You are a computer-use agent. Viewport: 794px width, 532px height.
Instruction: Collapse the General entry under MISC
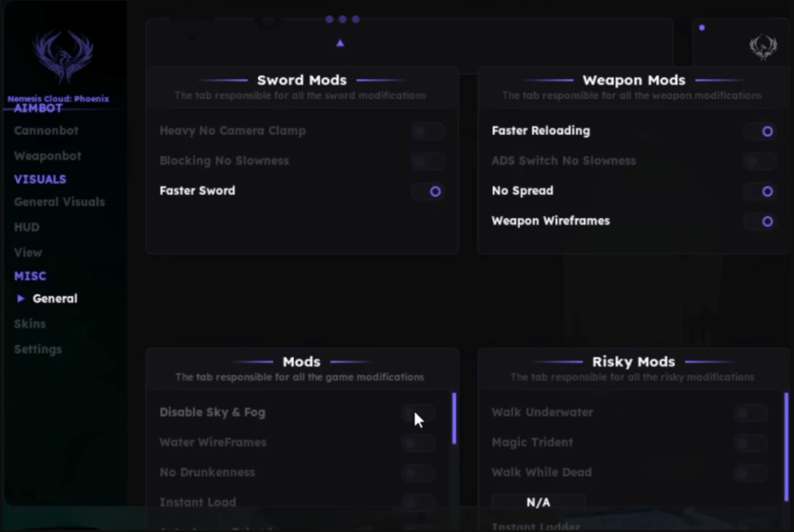coord(21,299)
